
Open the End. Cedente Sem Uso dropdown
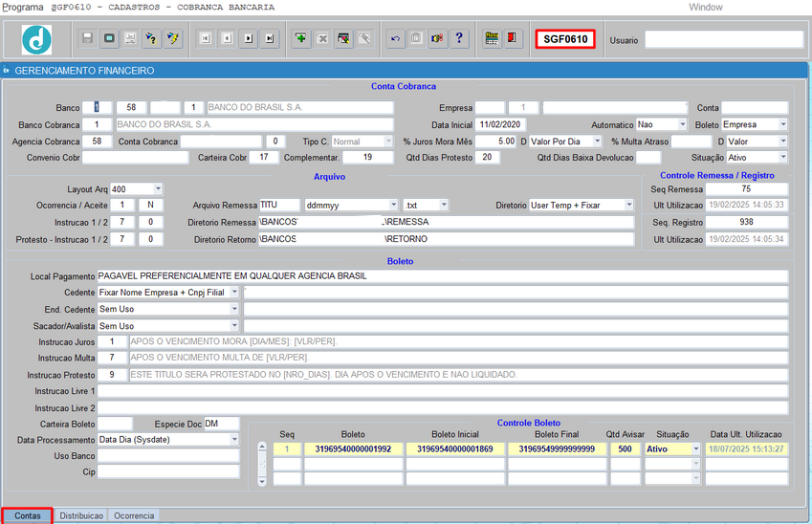234,309
